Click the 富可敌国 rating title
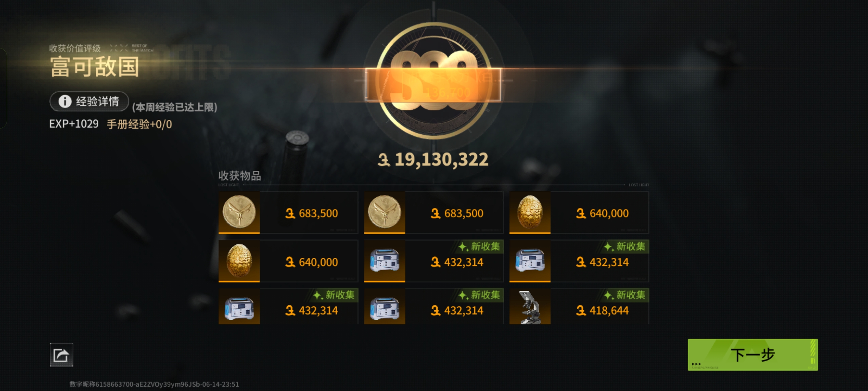The width and height of the screenshot is (868, 391). click(x=95, y=67)
